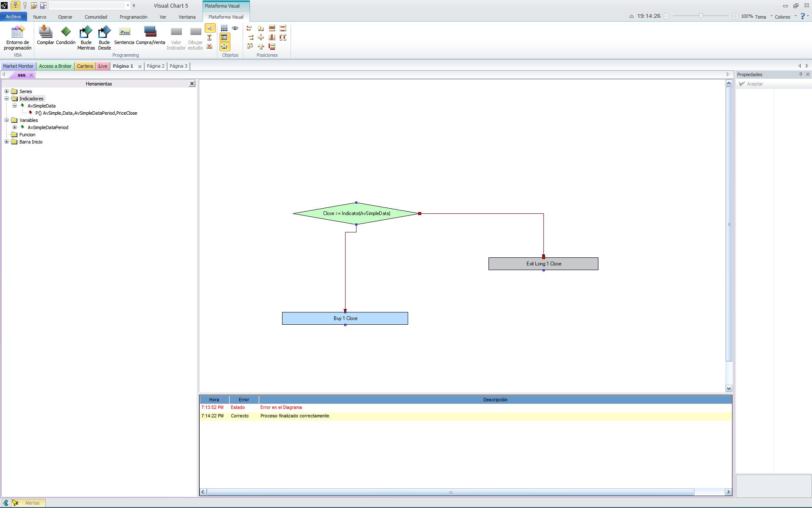812x508 pixels.
Task: Select the Buy 1 Close diagram block
Action: [345, 318]
